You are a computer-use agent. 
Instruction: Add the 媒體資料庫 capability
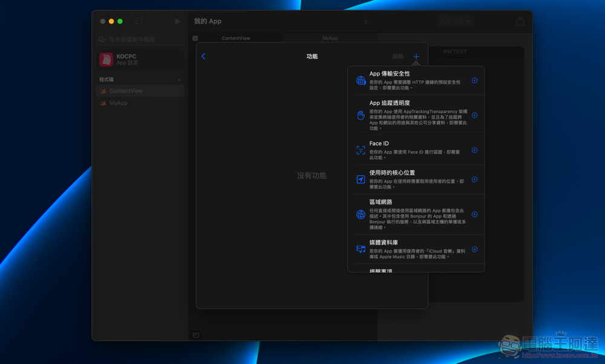(474, 249)
